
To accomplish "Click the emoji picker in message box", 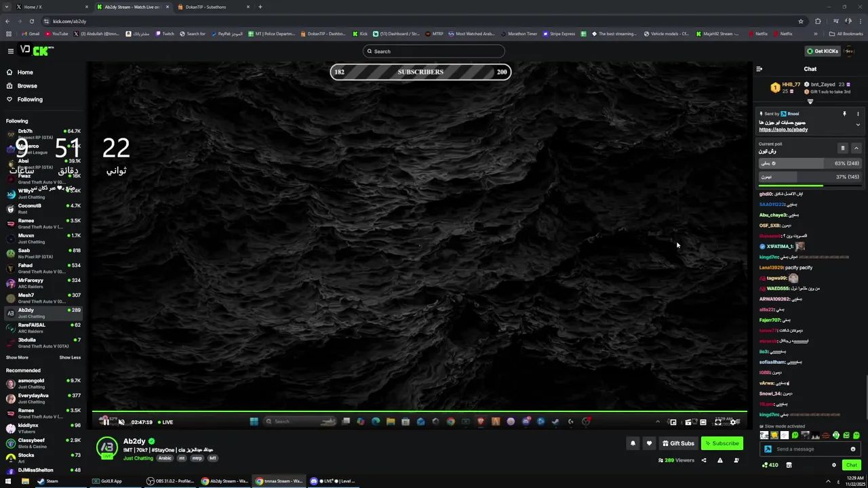I will (x=853, y=449).
